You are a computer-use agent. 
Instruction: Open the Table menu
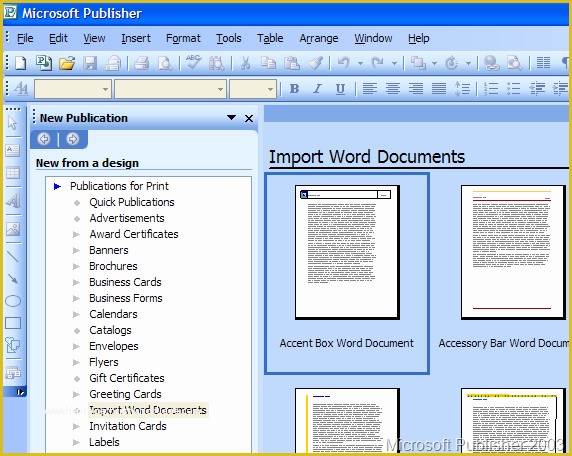270,38
